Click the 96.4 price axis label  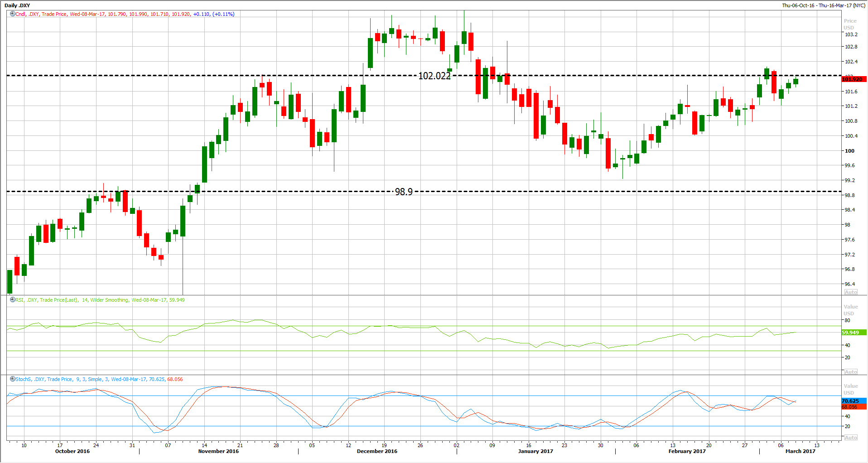(850, 284)
